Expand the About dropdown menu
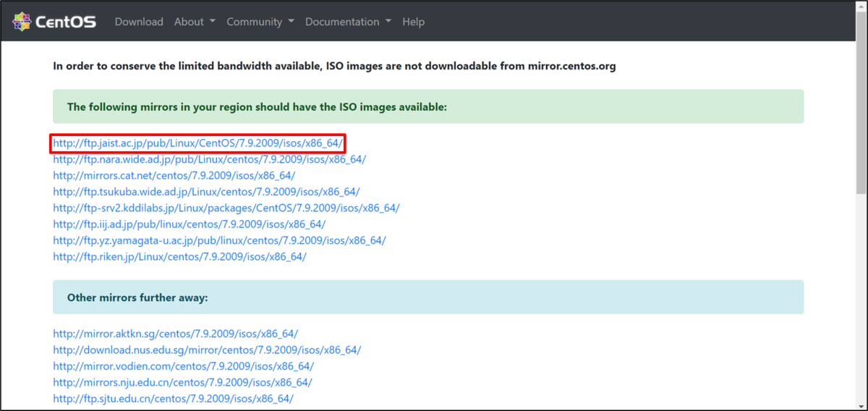Viewport: 868px width, 411px height. (195, 22)
